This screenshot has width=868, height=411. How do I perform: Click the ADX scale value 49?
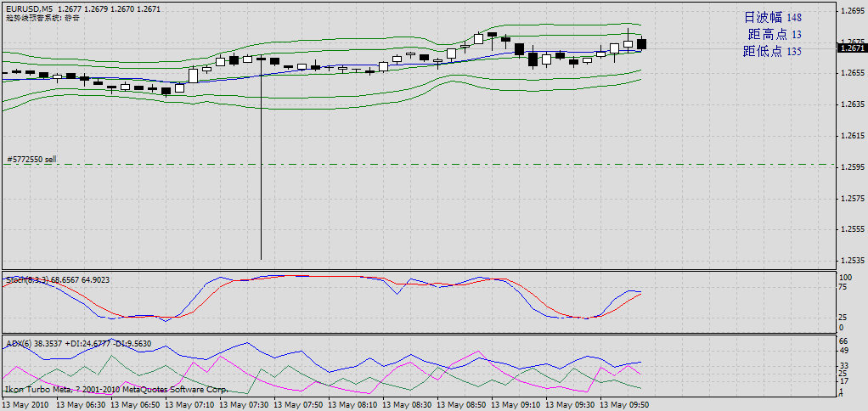point(843,352)
